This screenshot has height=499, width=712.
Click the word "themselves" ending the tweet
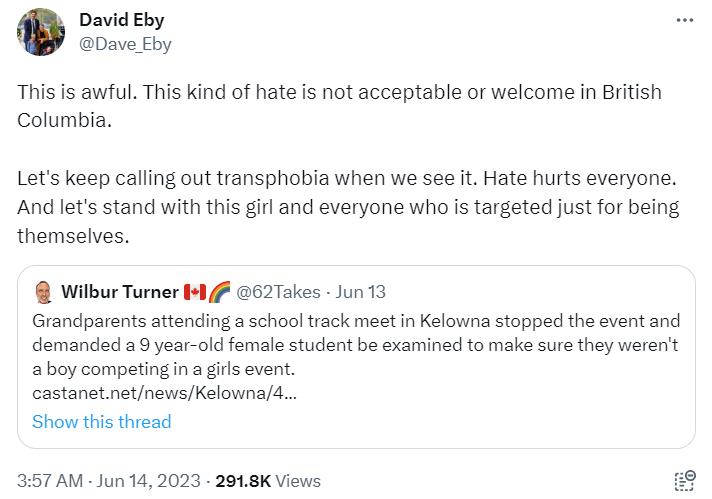(x=72, y=236)
